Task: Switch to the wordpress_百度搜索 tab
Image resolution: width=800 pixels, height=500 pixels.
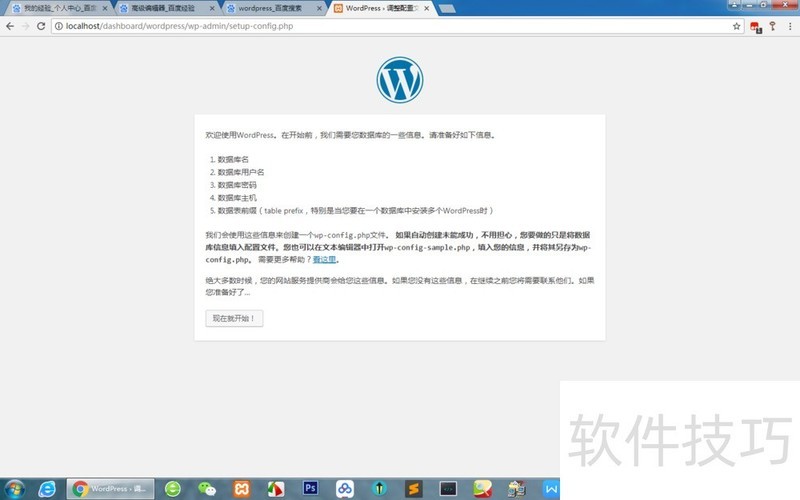Action: 274,8
